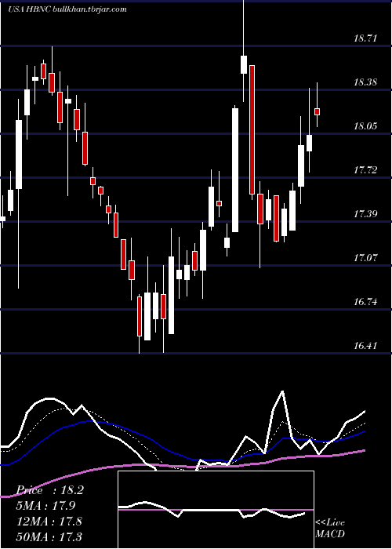Click the 18.71 price axis label
The height and width of the screenshot is (549, 392).
coord(365,38)
